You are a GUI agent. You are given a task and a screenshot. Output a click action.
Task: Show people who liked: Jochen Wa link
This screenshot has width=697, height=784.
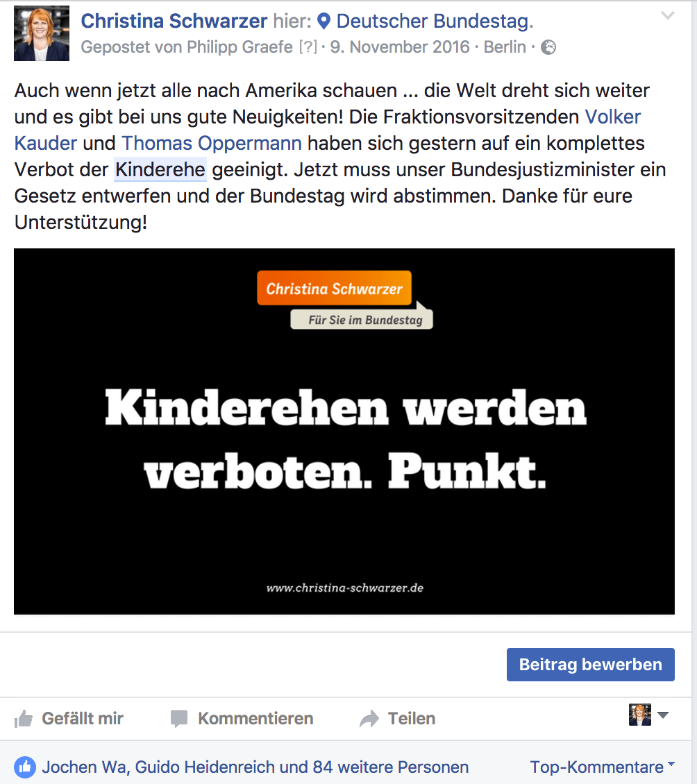85,767
